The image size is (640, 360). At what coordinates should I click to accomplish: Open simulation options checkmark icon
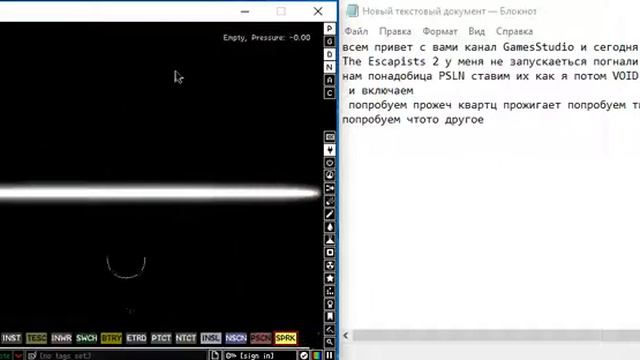[x=304, y=355]
